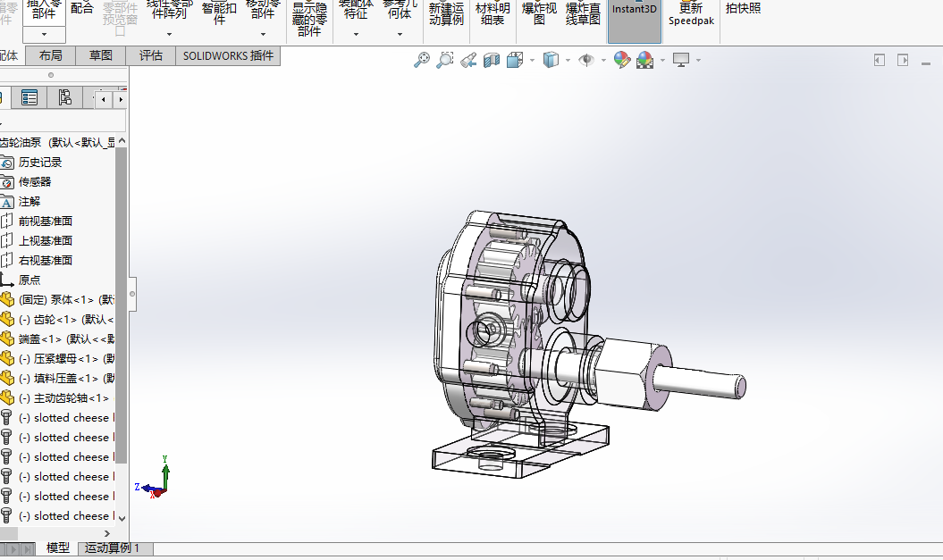Click the Zoom to Fit magnifier icon
This screenshot has width=943, height=560.
(422, 60)
